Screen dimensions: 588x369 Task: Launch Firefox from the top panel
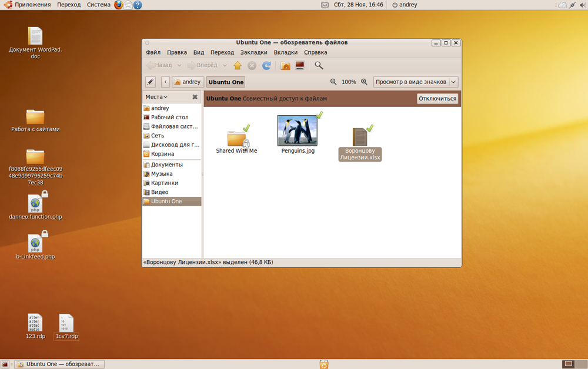coord(118,5)
